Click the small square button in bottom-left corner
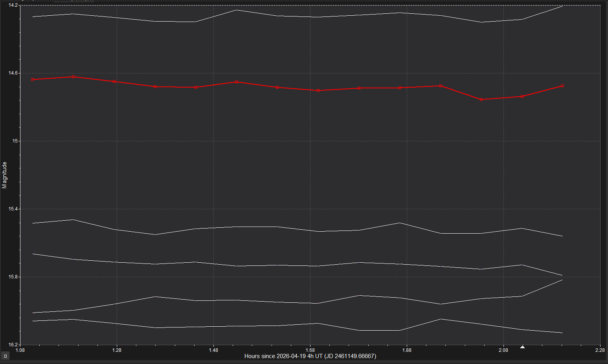Image resolution: width=608 pixels, height=364 pixels. 6,356
